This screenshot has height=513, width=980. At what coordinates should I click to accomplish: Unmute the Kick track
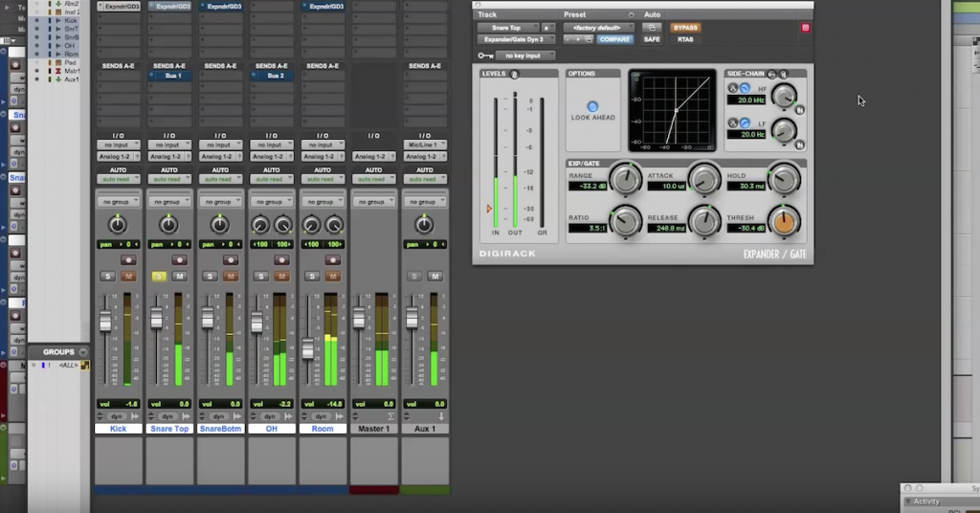129,277
